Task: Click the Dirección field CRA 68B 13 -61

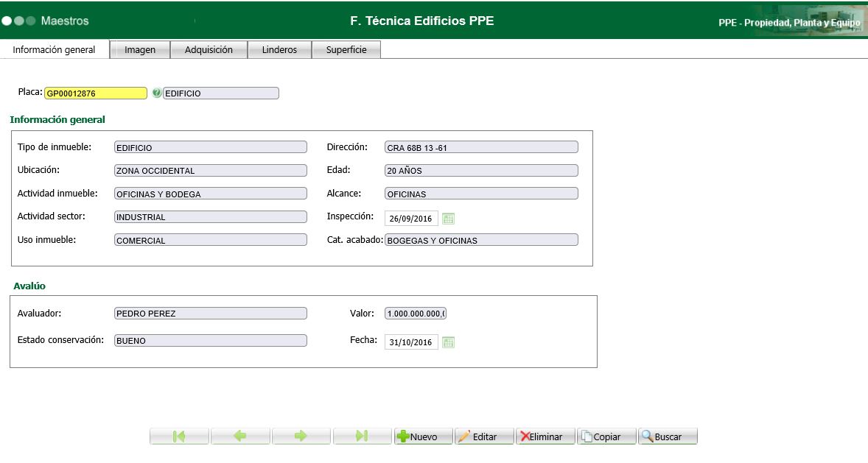Action: (x=482, y=147)
